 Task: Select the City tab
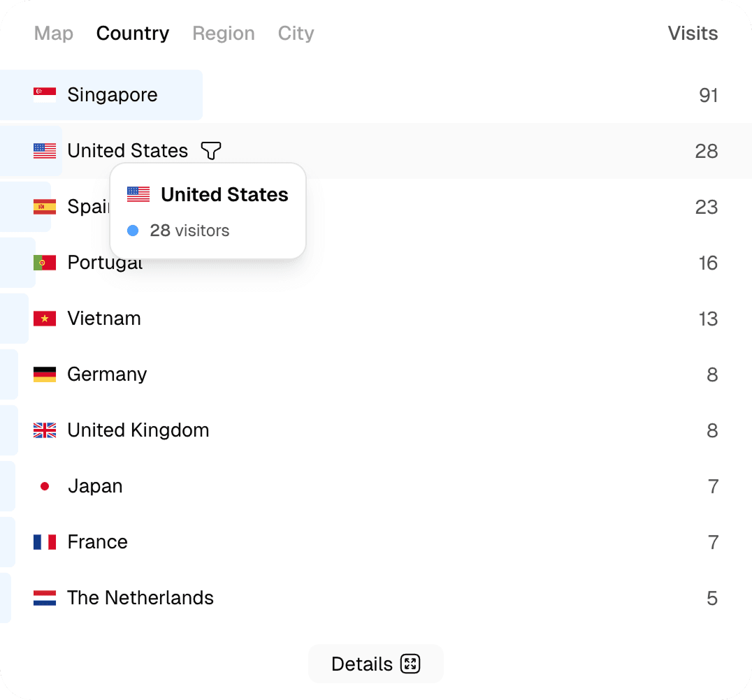pyautogui.click(x=296, y=34)
